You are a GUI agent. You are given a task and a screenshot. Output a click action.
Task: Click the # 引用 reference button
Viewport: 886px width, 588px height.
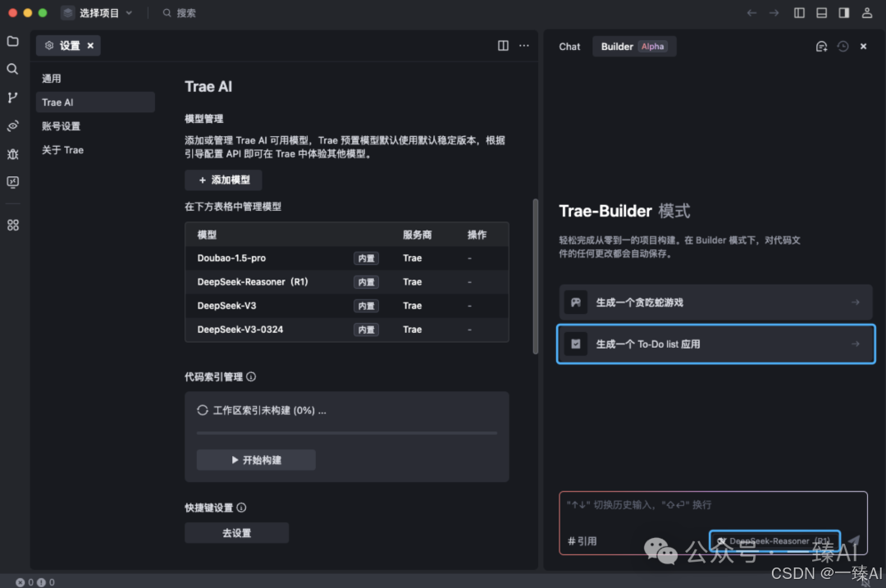pos(582,541)
